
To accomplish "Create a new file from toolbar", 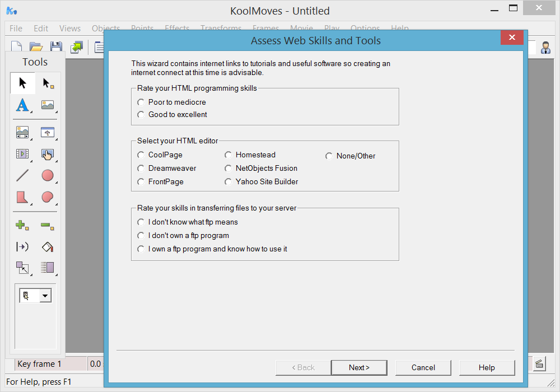I will (x=16, y=47).
